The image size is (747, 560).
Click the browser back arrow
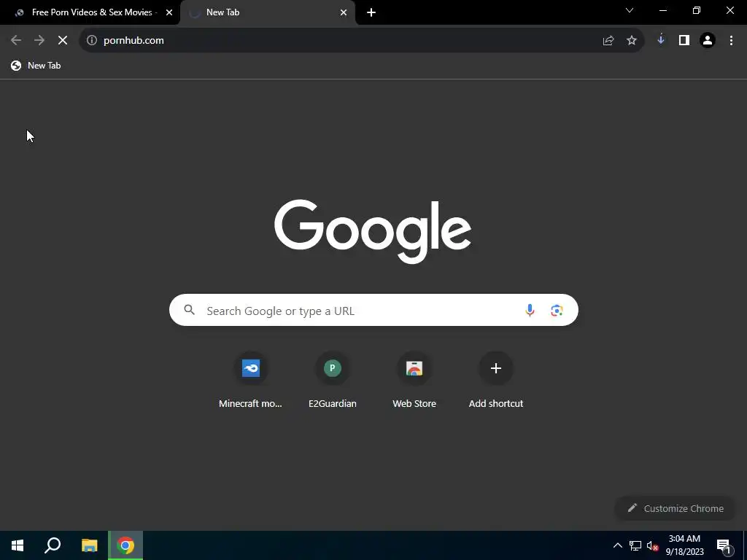(16, 41)
